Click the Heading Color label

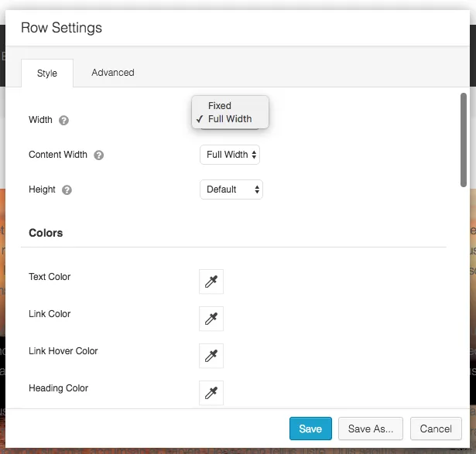[x=58, y=388]
